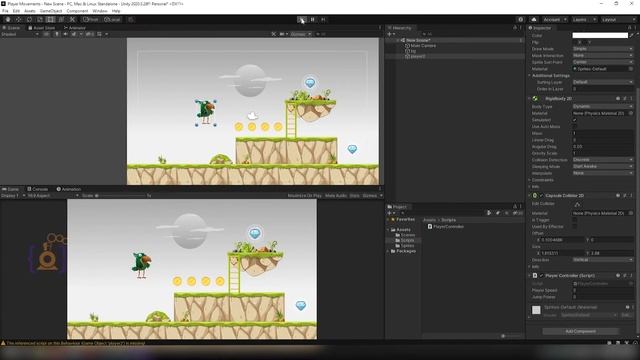
Task: Open the Help menu
Action: pyautogui.click(x=116, y=11)
